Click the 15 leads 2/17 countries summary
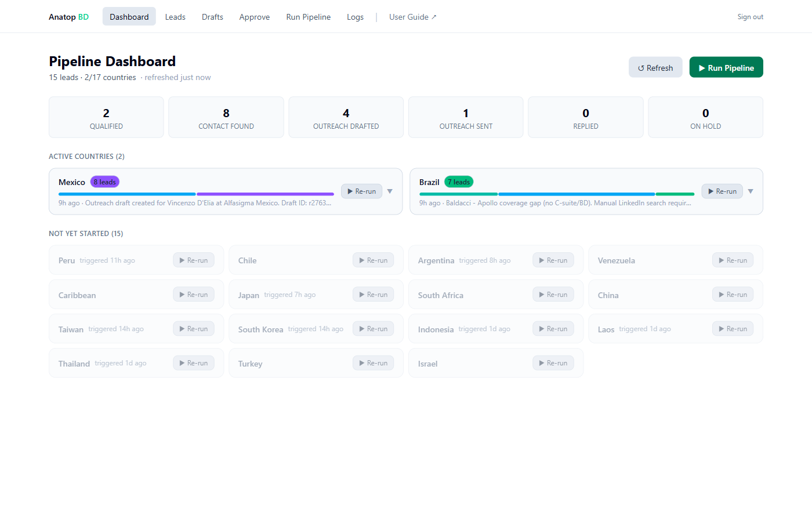The height and width of the screenshot is (522, 812). coord(92,77)
